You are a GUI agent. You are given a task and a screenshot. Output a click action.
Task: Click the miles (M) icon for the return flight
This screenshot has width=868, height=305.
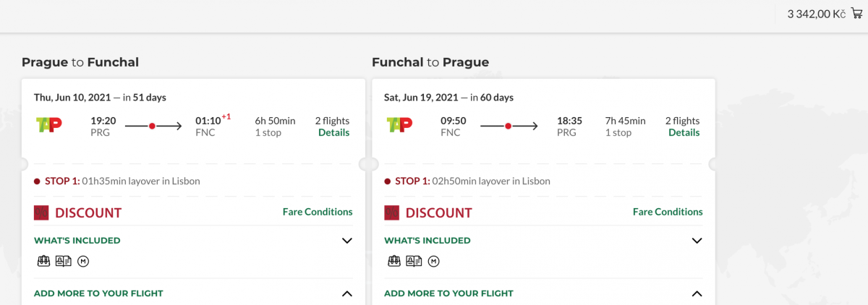[433, 262]
